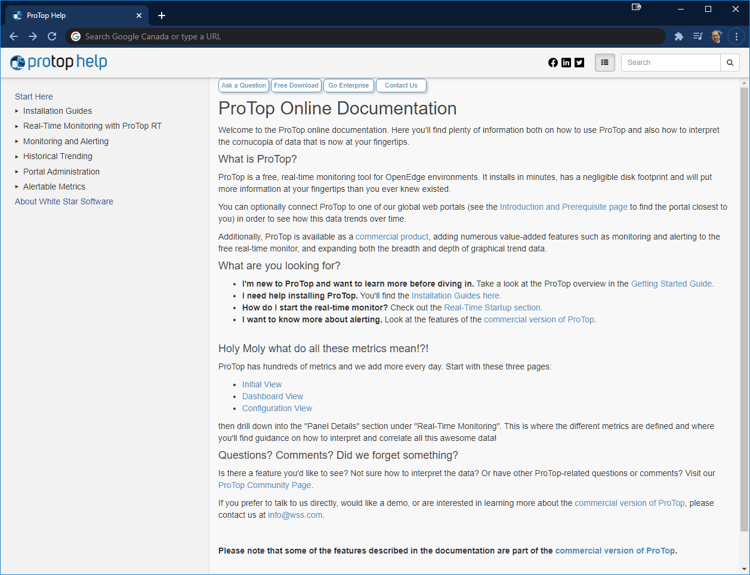Focus the help Search input field

click(671, 63)
